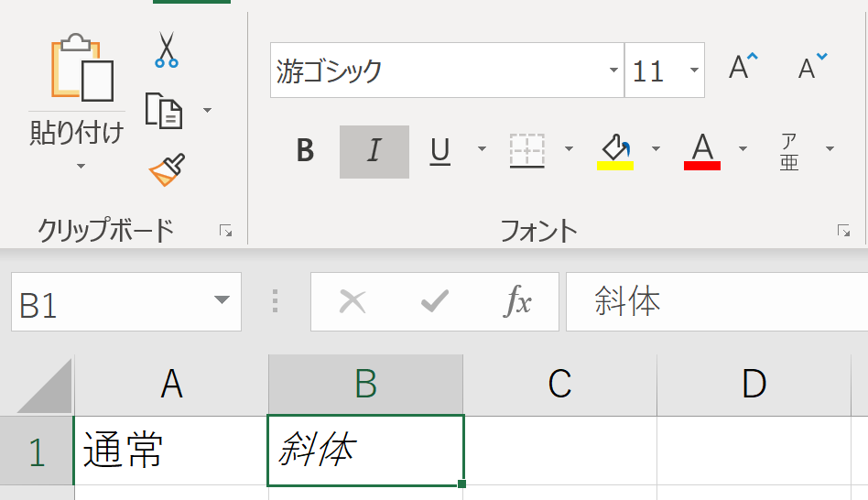Select column A header

point(171,385)
